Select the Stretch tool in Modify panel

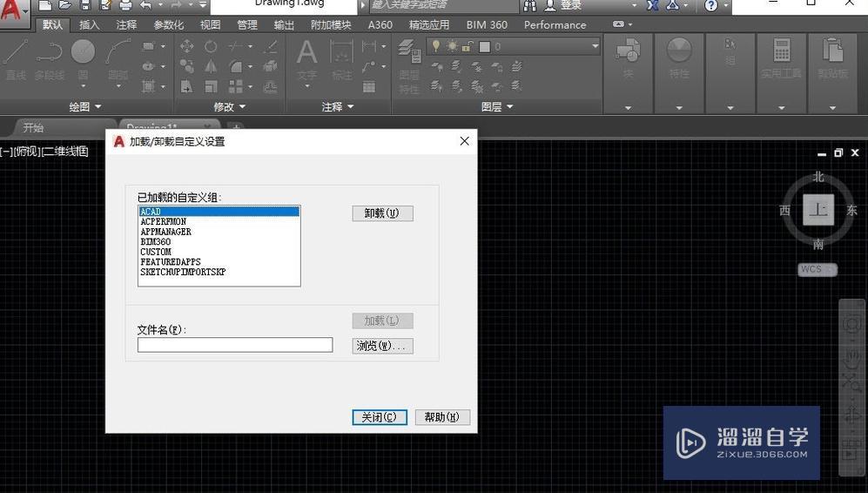[x=186, y=86]
